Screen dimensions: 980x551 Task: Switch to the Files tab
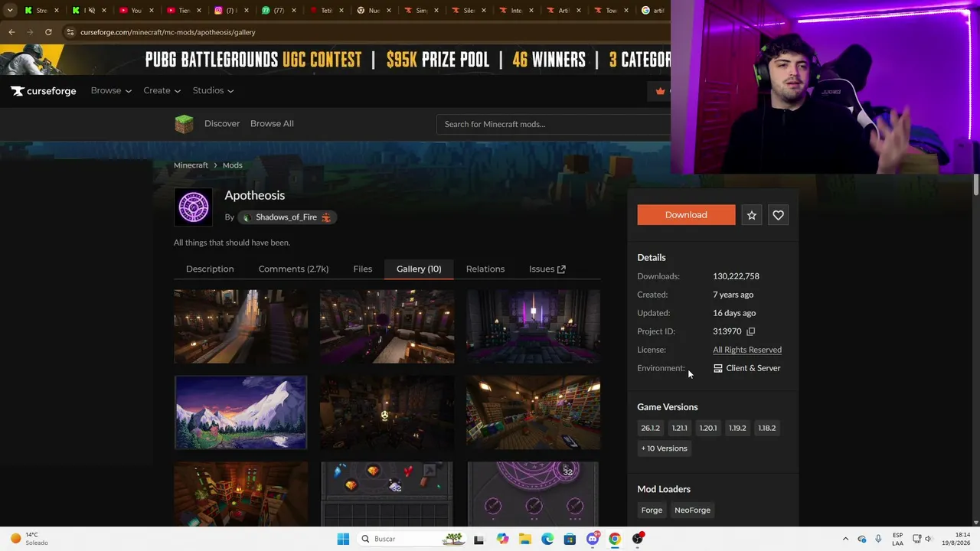click(x=363, y=269)
